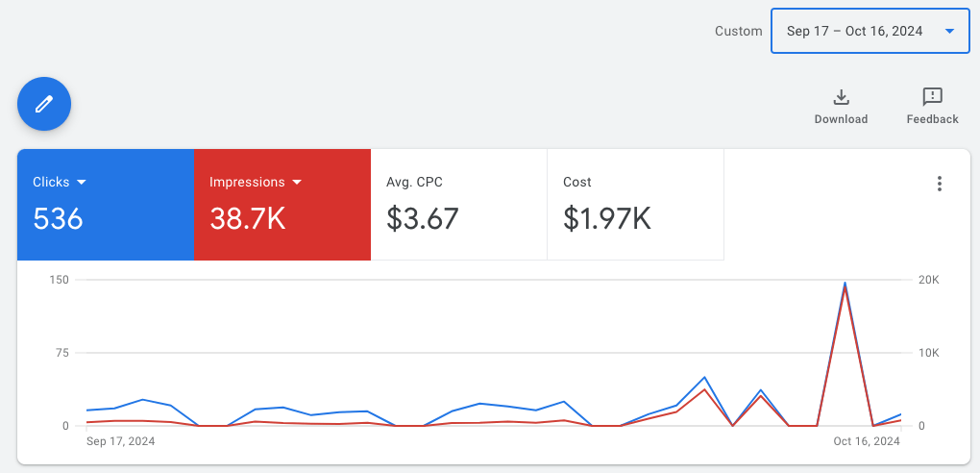Screen dimensions: 980x473
Task: Click the Download arrow icon
Action: pyautogui.click(x=841, y=97)
